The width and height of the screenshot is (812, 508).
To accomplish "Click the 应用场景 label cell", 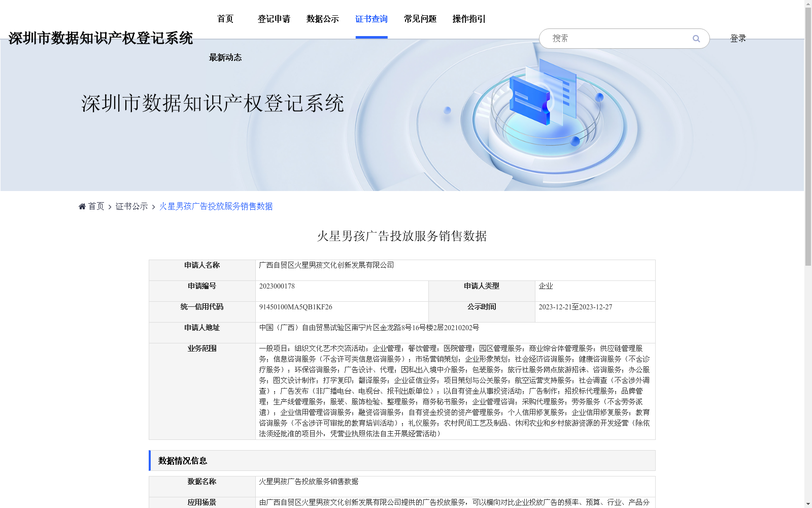I will click(202, 502).
